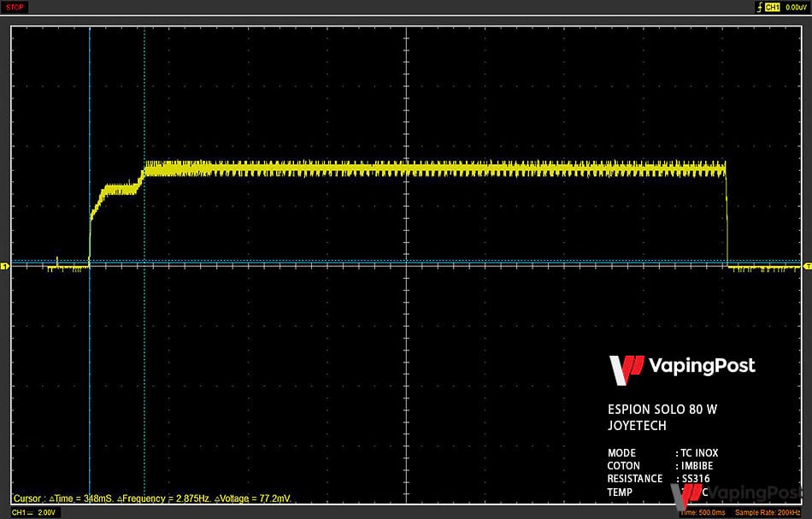Click the ΔFrequency 2.875Hz cursor readout

[163, 498]
